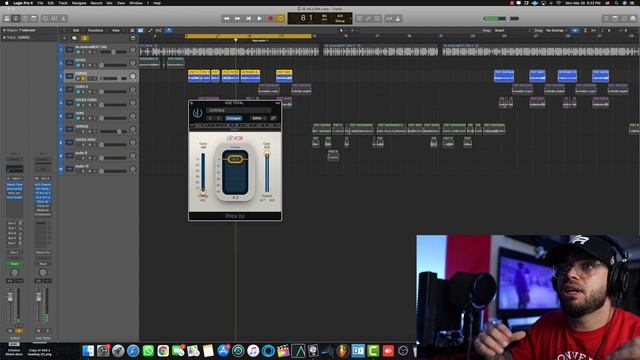Image resolution: width=640 pixels, height=360 pixels.
Task: Toggle the RVox plugin power button
Action: click(198, 113)
